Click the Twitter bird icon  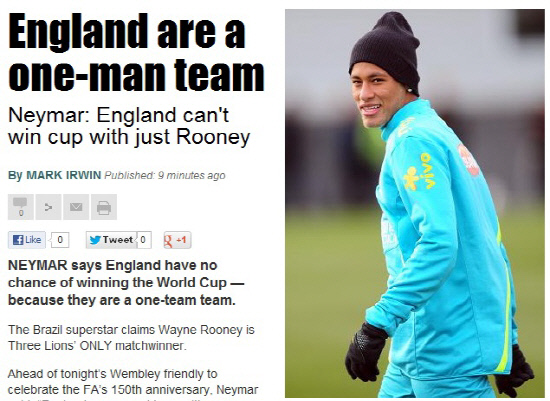click(x=95, y=240)
